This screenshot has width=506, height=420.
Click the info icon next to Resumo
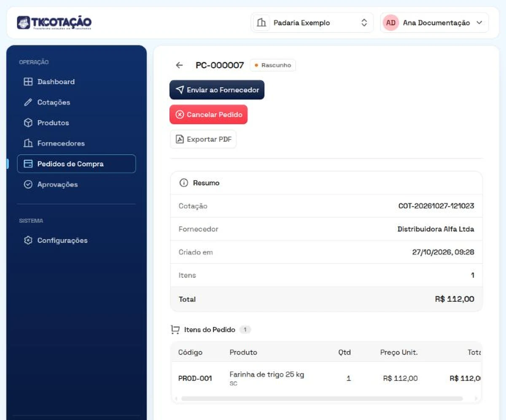[183, 183]
